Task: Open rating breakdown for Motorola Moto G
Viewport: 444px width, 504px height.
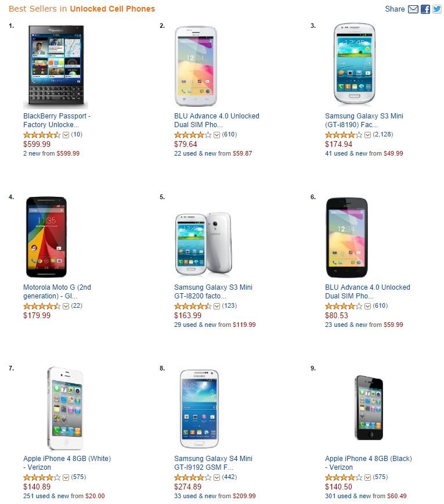Action: (66, 306)
